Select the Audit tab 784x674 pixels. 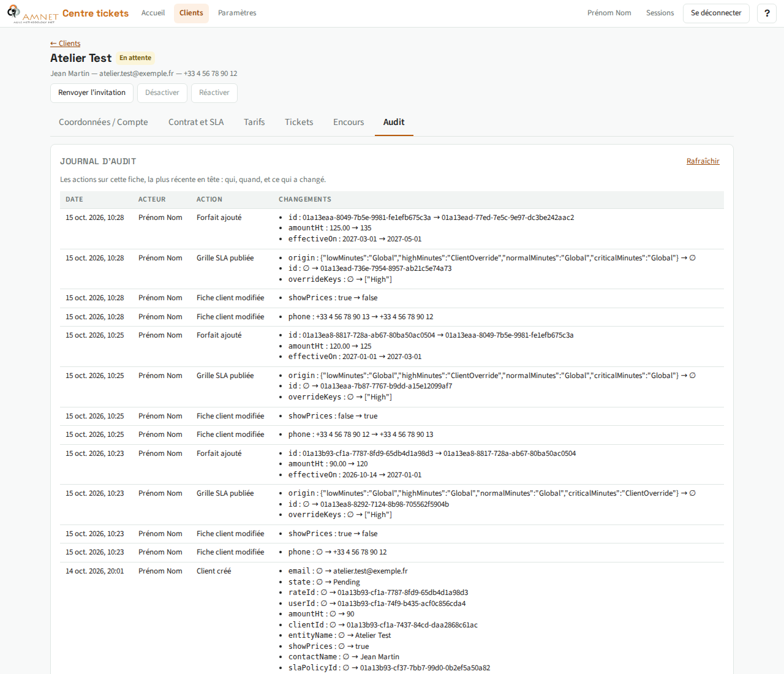pos(394,123)
